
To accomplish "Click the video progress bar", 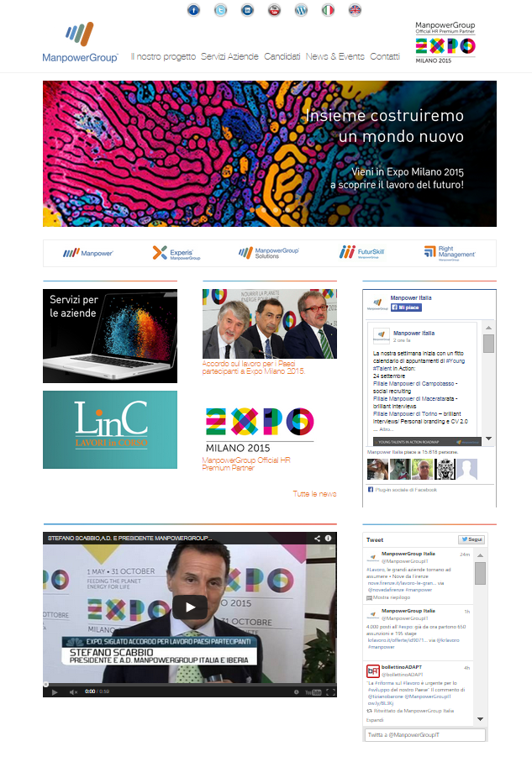I will click(x=190, y=684).
